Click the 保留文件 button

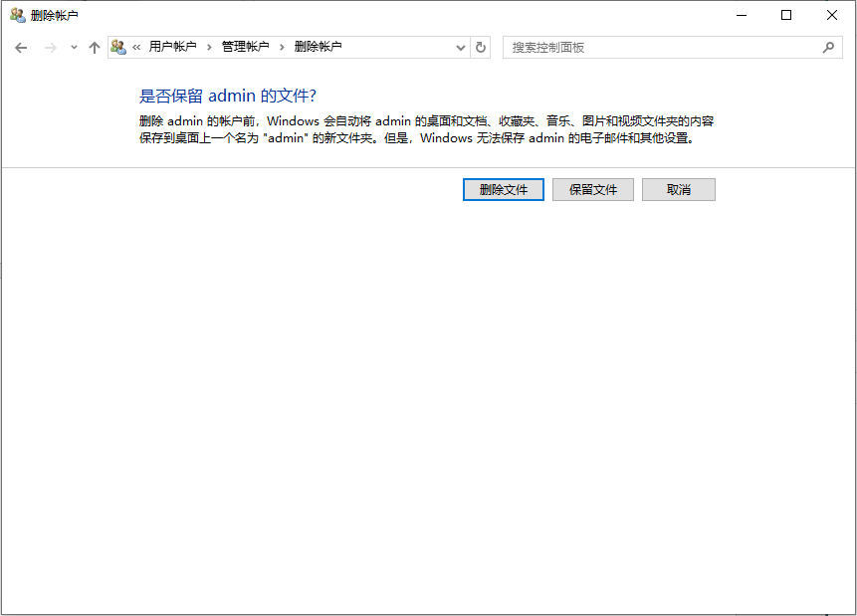click(592, 189)
